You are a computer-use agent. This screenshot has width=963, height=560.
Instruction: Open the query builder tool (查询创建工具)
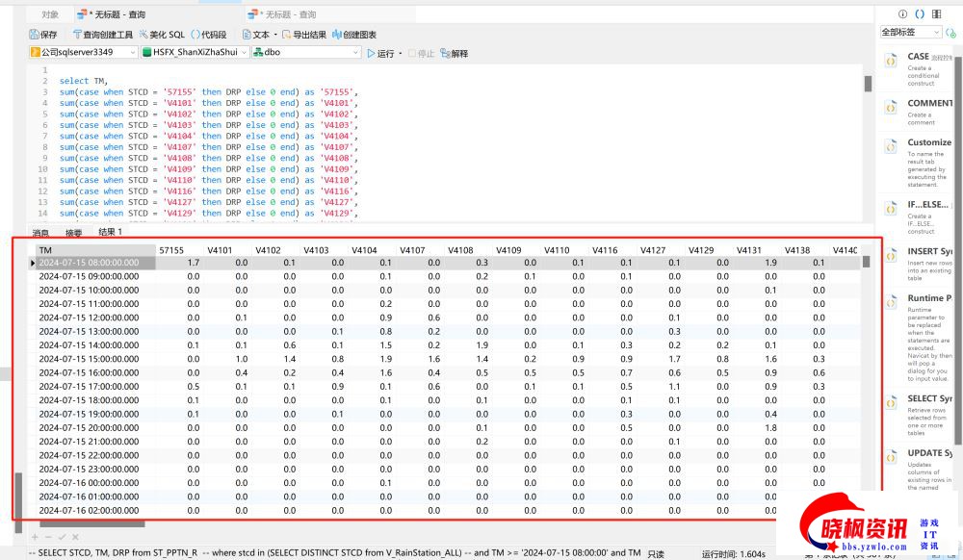tap(103, 35)
